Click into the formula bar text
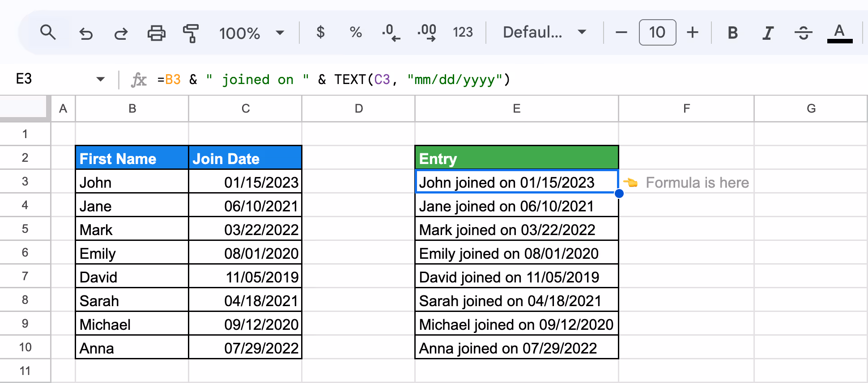Viewport: 868px width, 383px height. coord(334,80)
